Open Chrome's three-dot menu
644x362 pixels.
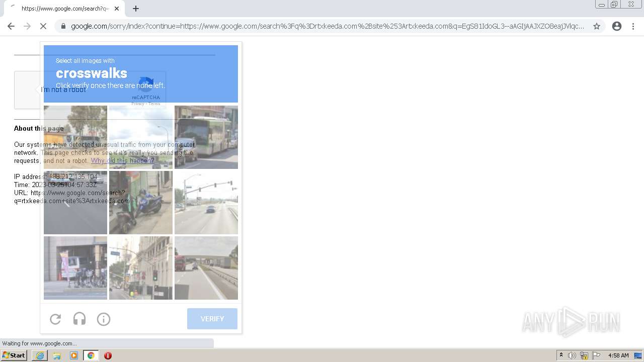[633, 26]
